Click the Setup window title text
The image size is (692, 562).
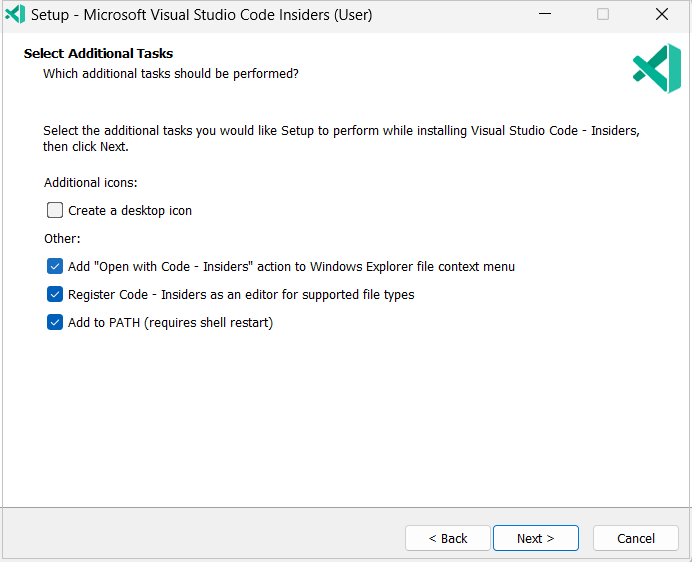(202, 15)
